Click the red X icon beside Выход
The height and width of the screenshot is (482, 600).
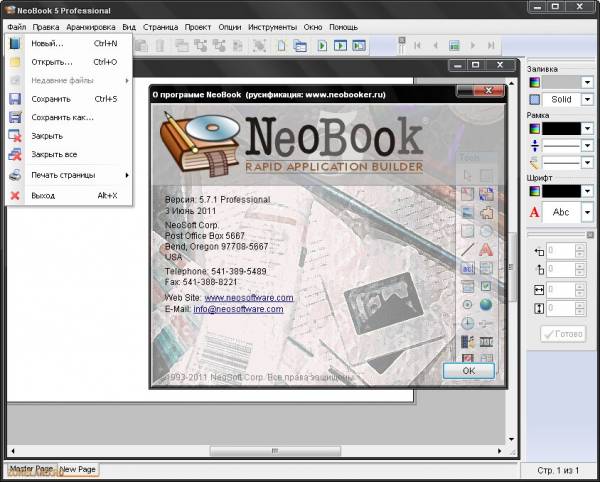pos(15,196)
